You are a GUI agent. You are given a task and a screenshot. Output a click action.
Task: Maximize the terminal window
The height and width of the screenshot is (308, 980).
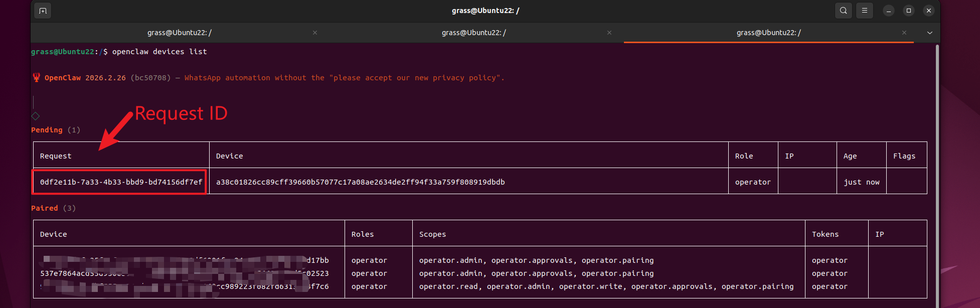tap(909, 11)
